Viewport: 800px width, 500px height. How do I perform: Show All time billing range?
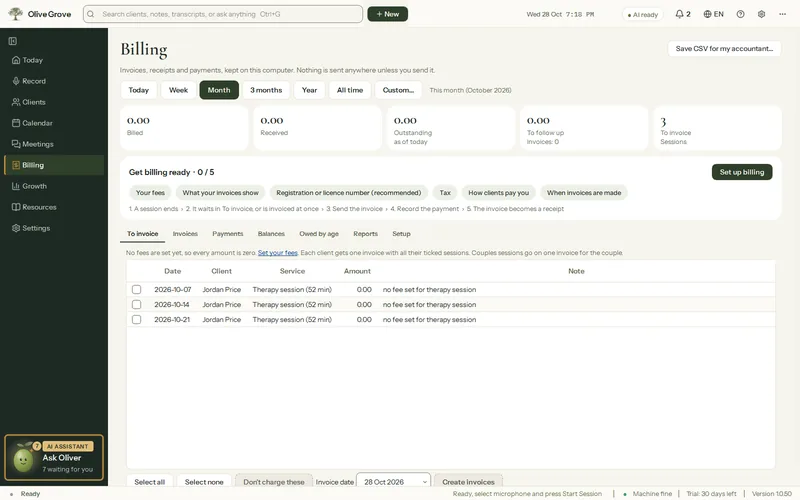pos(349,90)
